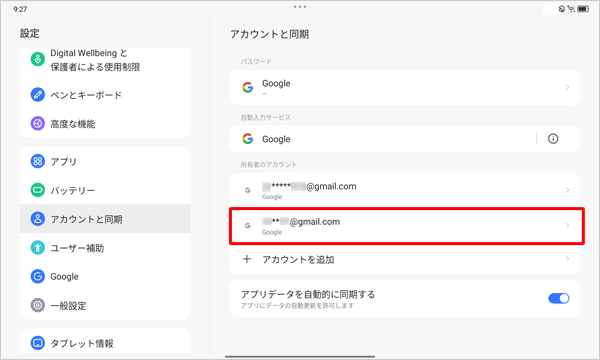
Task: Tap the blue アプリ grid icon
Action: point(38,161)
